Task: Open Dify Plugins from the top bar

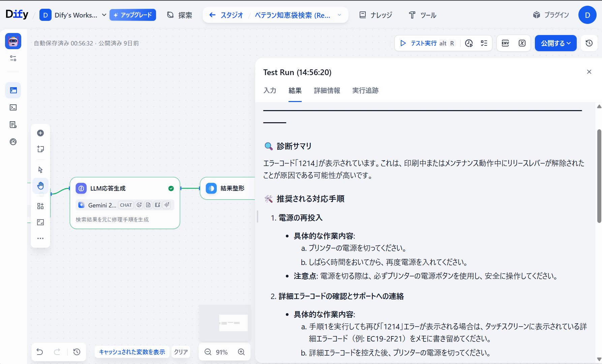Action: [x=550, y=15]
